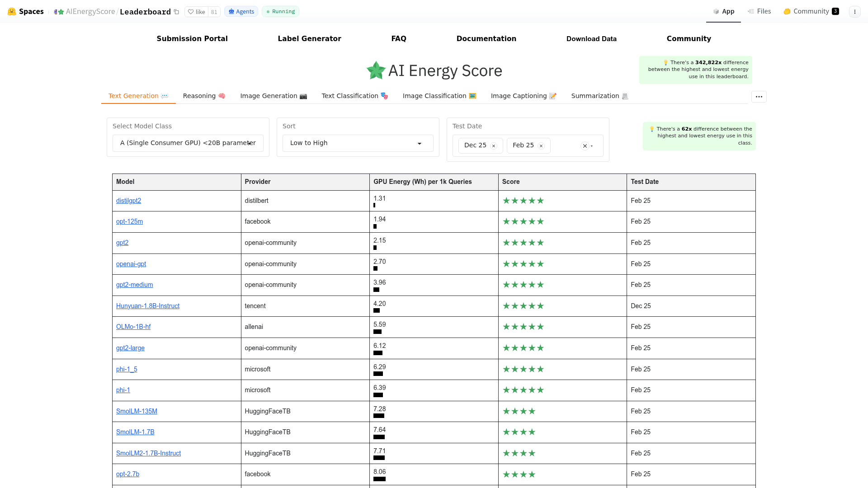Remove the Dec 25 date filter
The height and width of the screenshot is (488, 868).
tap(494, 146)
